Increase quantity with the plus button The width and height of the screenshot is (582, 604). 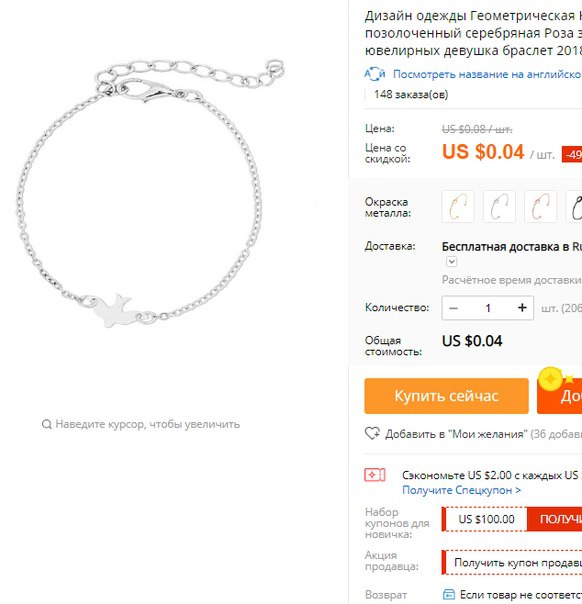click(522, 307)
